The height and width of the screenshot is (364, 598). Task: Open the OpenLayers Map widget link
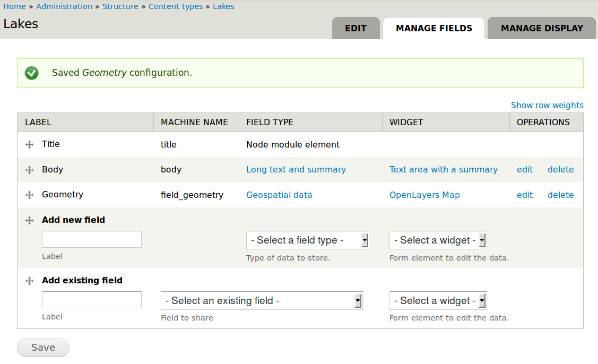[424, 195]
